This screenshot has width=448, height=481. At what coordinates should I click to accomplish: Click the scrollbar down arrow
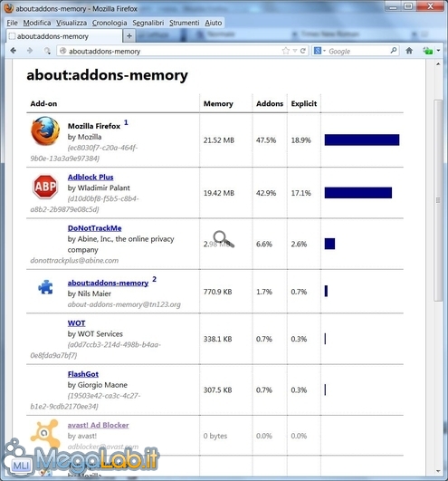click(438, 471)
